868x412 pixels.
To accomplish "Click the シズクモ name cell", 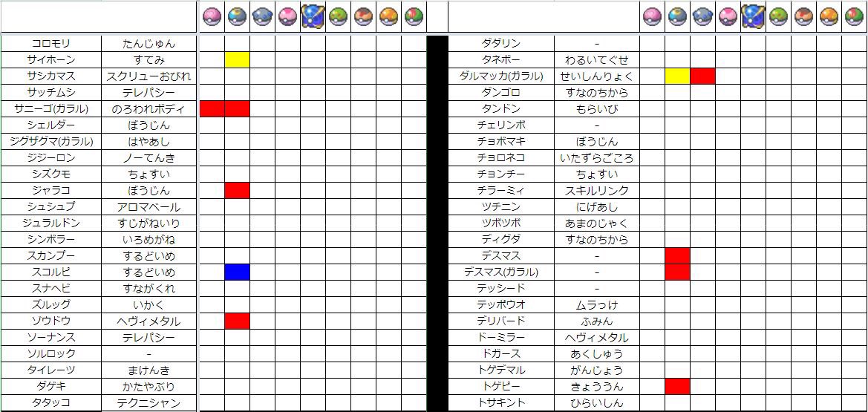I will pyautogui.click(x=51, y=174).
